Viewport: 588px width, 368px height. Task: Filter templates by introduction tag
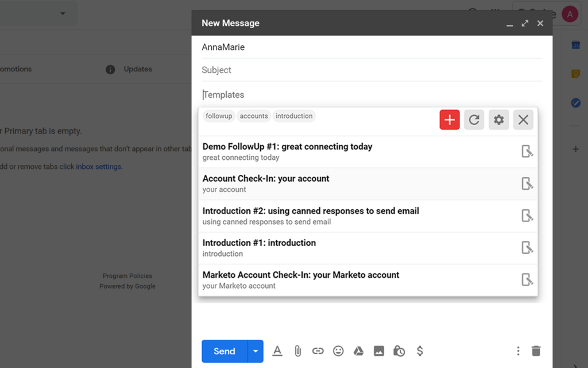pos(294,116)
